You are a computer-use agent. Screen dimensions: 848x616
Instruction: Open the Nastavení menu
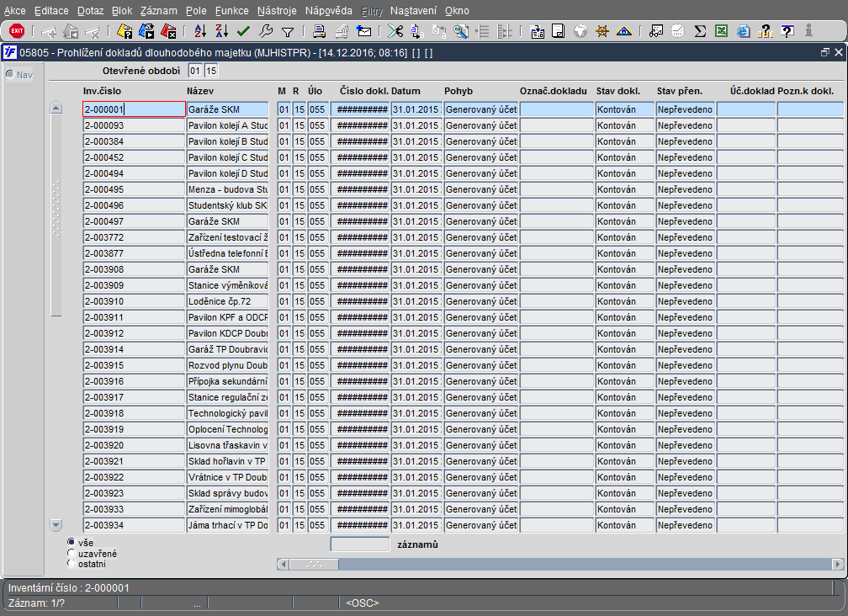413,11
